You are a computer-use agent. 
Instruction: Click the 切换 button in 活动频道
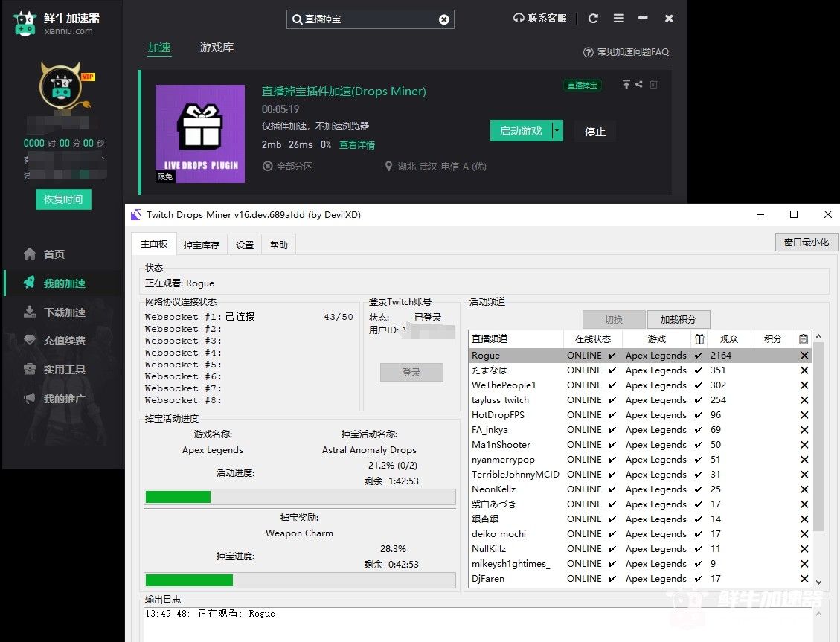click(x=613, y=320)
